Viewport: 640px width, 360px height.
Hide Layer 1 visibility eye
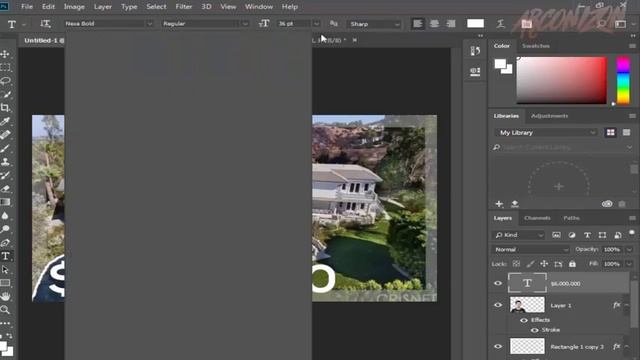click(x=498, y=305)
